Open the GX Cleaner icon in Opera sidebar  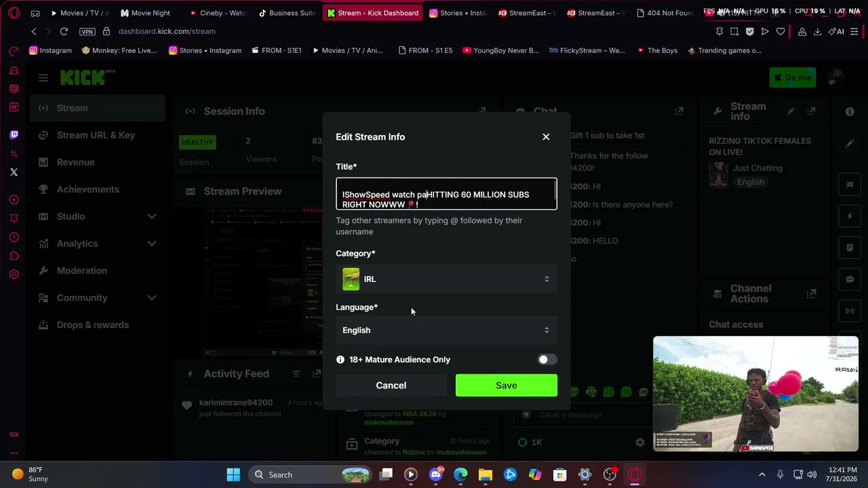click(14, 70)
